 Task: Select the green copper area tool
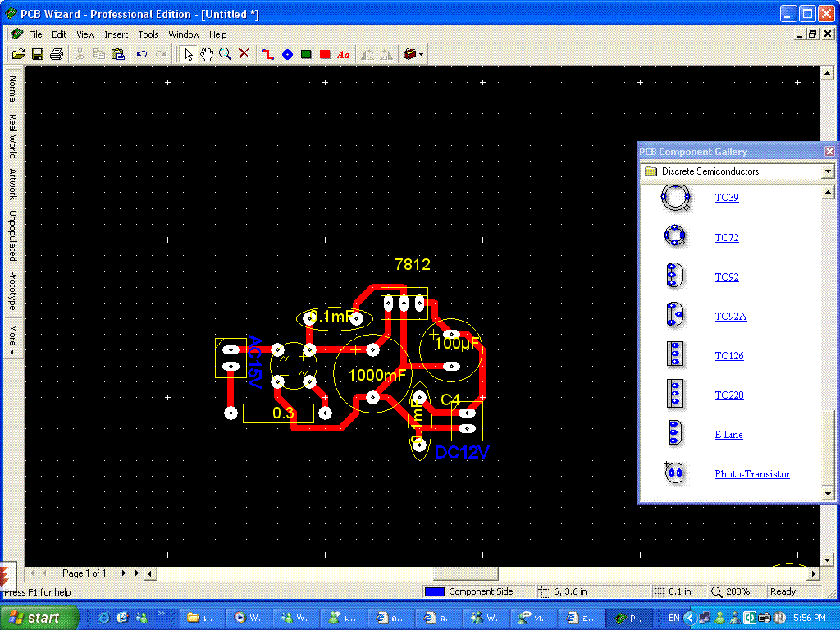click(x=306, y=54)
